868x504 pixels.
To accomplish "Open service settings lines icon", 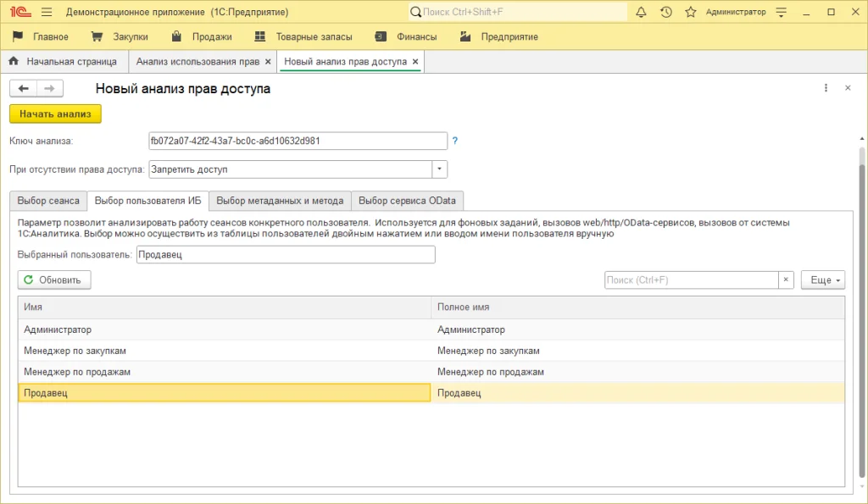I will click(781, 12).
